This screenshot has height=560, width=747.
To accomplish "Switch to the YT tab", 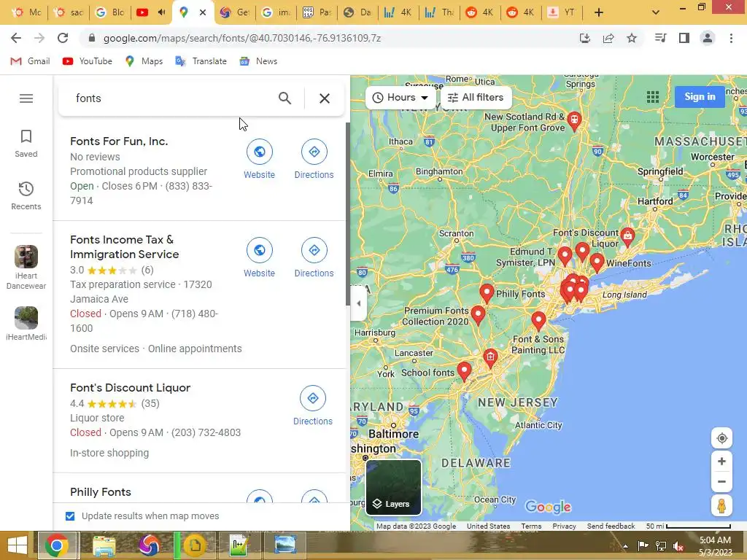I will (x=562, y=12).
